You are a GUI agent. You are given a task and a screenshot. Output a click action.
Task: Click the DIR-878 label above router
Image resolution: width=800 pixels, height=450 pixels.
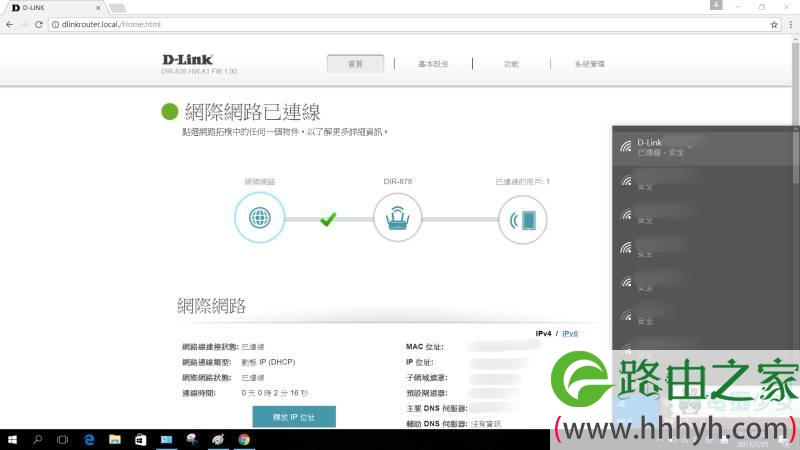point(397,181)
